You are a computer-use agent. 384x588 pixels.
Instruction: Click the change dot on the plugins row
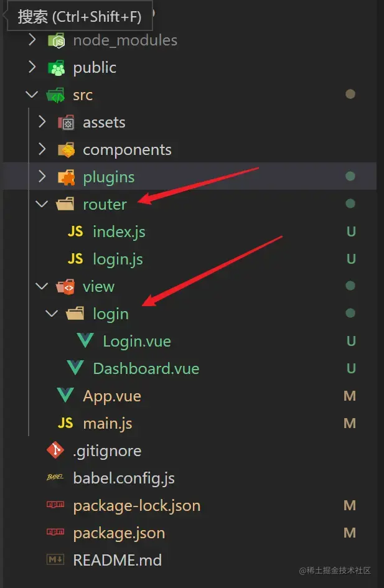click(350, 176)
